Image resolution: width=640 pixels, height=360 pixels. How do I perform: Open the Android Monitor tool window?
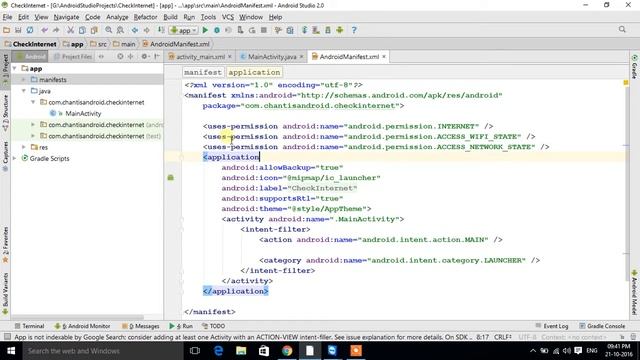click(x=82, y=326)
